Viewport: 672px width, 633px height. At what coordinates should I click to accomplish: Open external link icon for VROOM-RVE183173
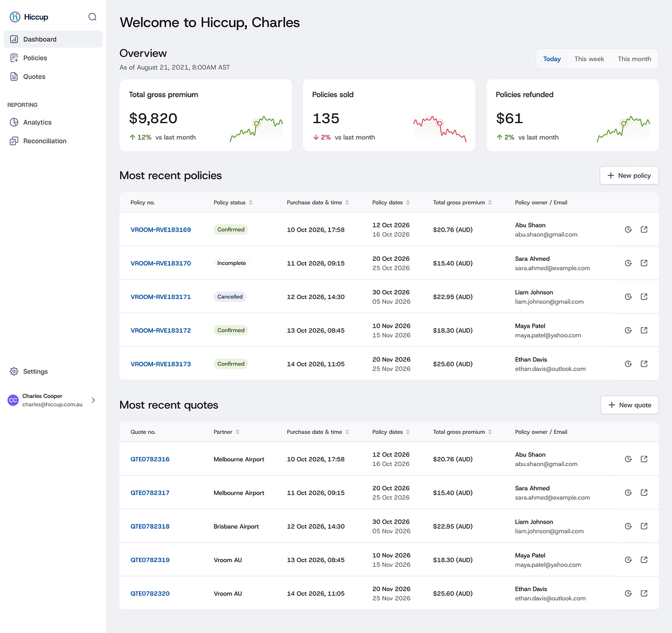[644, 364]
